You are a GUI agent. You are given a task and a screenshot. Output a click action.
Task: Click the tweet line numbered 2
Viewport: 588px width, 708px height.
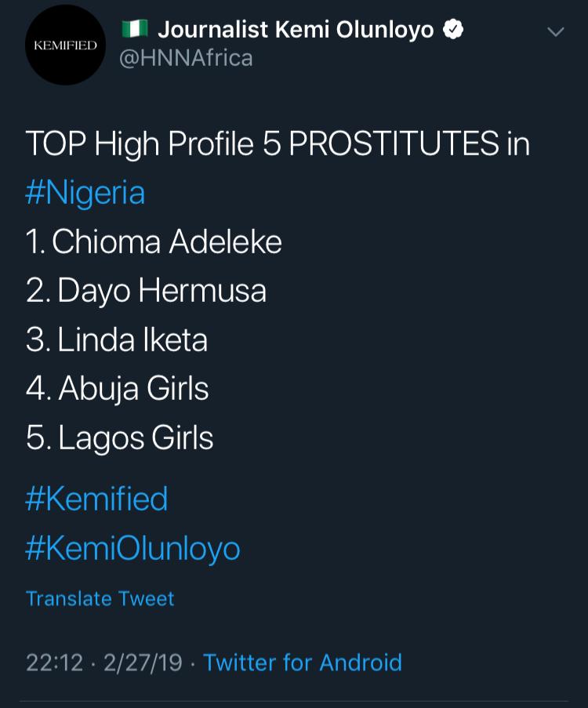coord(146,291)
